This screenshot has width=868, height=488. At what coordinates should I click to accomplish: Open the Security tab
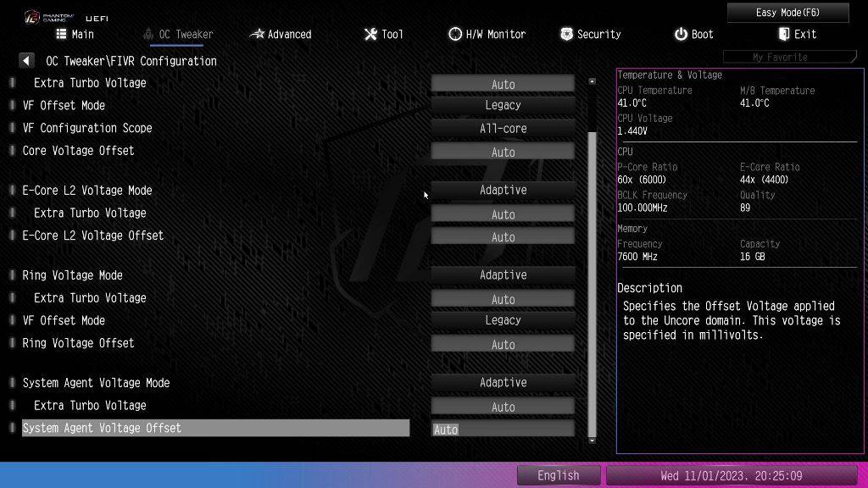point(598,34)
